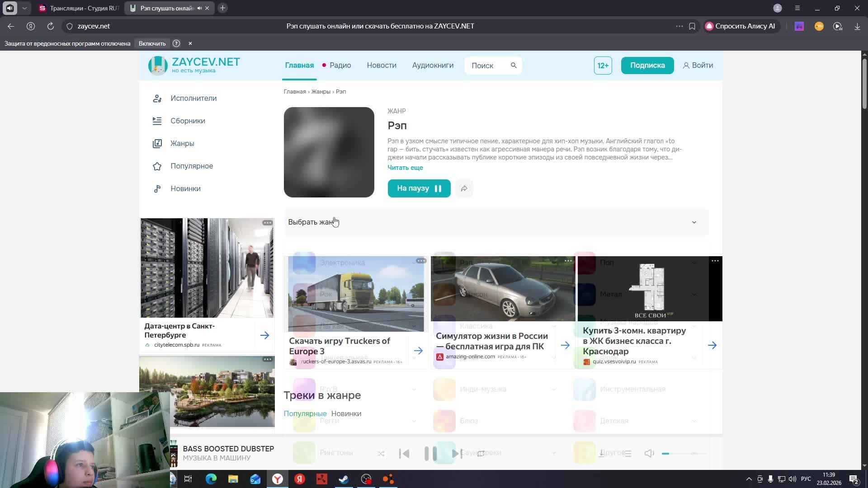Open the Сборники sidebar section
The width and height of the screenshot is (868, 488).
point(187,121)
